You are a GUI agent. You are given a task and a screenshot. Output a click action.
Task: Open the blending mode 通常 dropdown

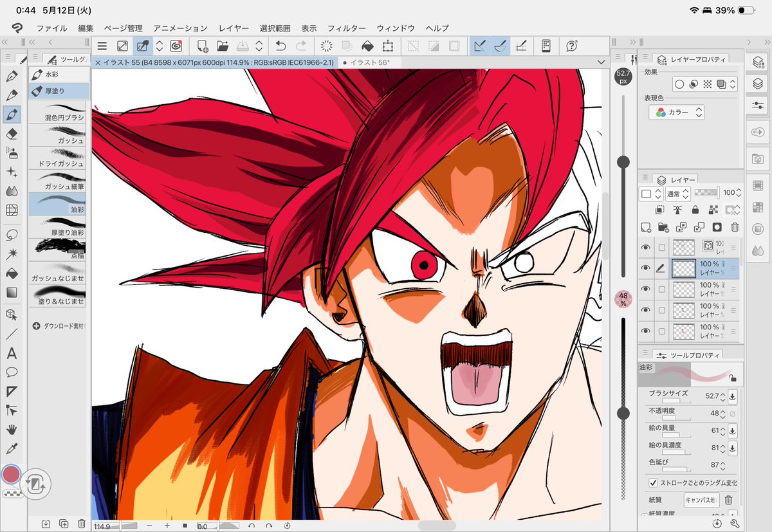(679, 193)
